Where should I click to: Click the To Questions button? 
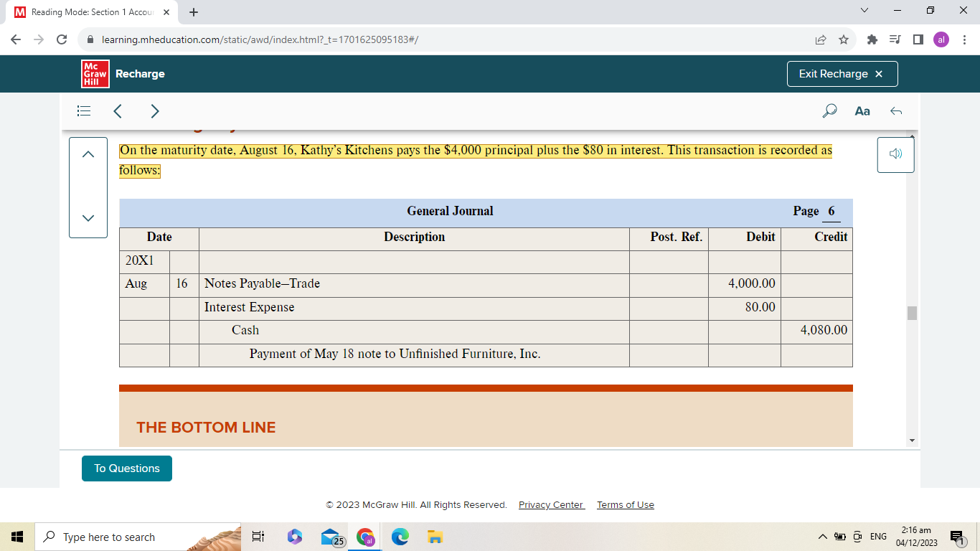127,468
